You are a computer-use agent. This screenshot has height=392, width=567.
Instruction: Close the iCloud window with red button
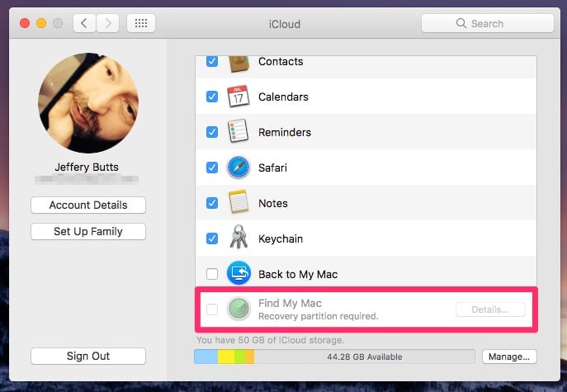(25, 23)
